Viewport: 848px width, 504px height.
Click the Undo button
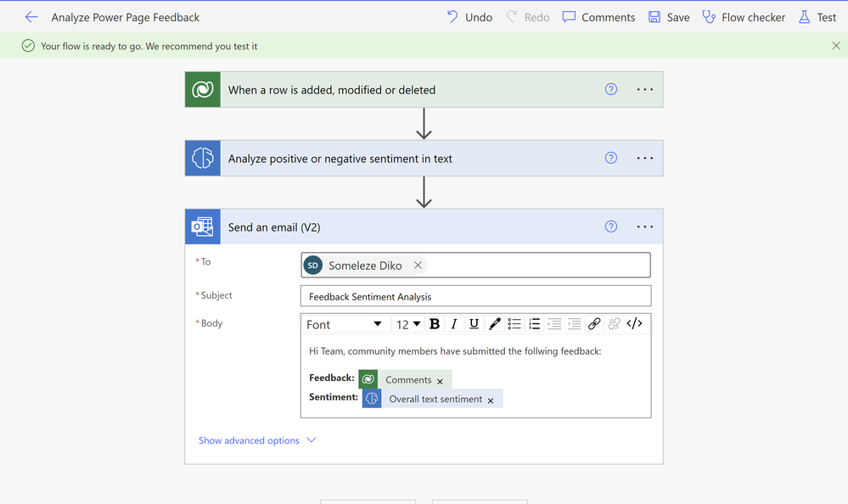point(469,17)
